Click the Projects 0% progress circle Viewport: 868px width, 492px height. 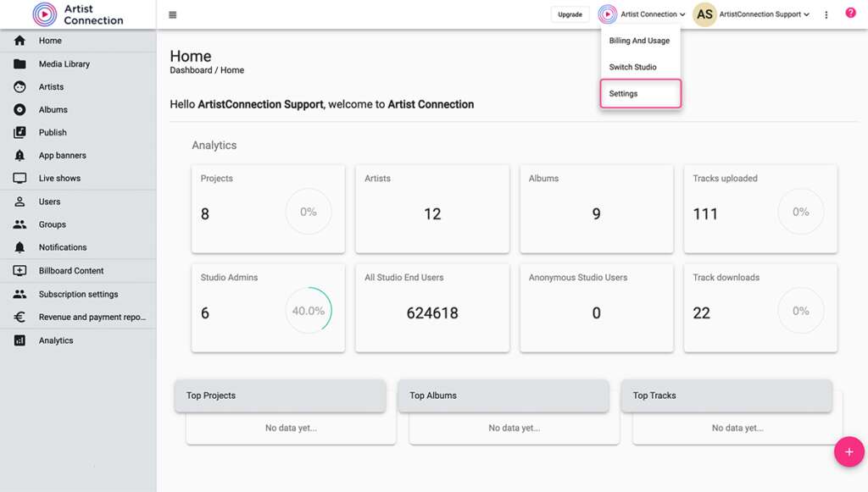(x=309, y=211)
